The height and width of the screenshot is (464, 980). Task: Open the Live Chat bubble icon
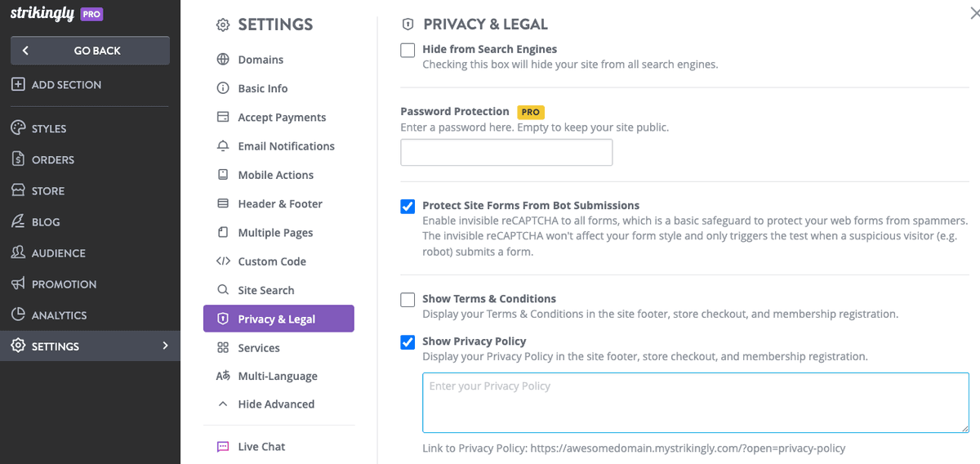pyautogui.click(x=223, y=447)
